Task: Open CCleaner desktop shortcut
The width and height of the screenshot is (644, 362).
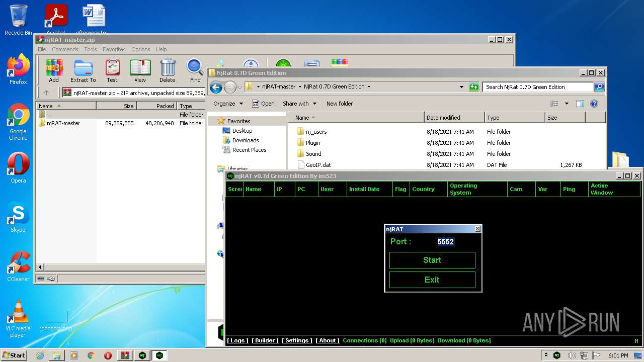Action: point(18,266)
